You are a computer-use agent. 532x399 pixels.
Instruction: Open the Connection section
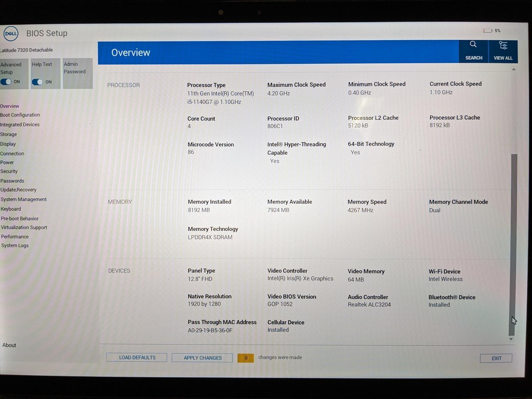pos(12,154)
